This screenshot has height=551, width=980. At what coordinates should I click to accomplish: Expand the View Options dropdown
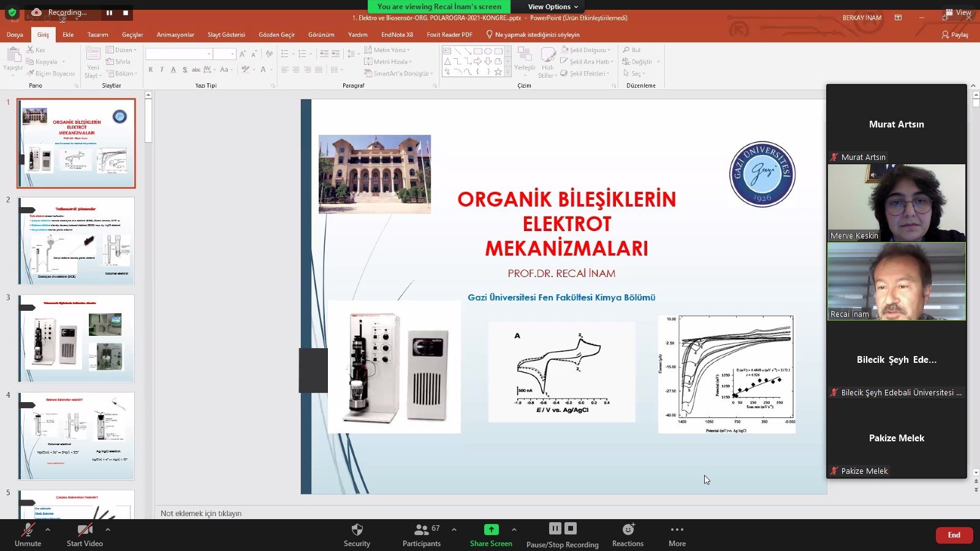pos(553,7)
